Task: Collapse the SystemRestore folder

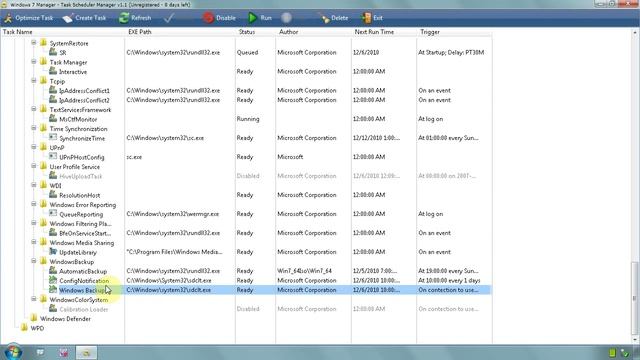Action: pyautogui.click(x=34, y=42)
